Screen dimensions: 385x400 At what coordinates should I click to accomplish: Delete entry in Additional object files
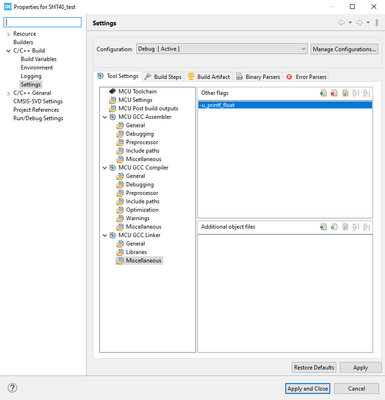pos(334,227)
